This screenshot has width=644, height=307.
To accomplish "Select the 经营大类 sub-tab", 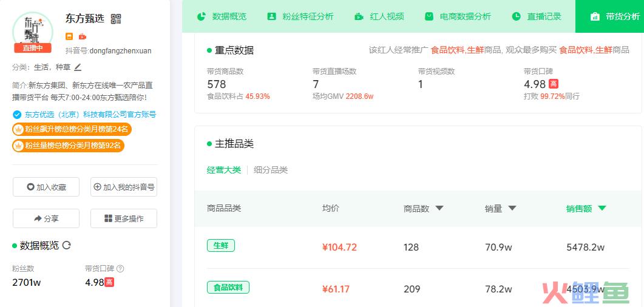I will [x=224, y=170].
